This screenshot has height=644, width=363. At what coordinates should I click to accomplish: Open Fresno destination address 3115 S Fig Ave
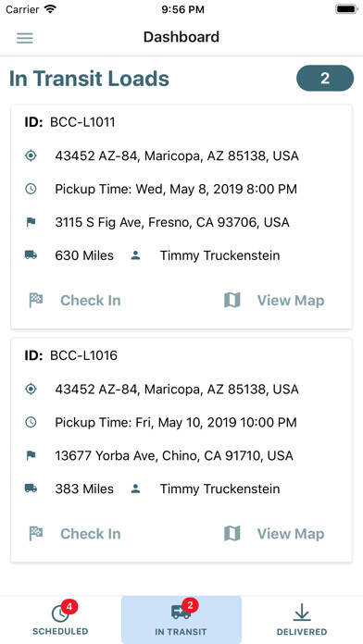(x=172, y=222)
